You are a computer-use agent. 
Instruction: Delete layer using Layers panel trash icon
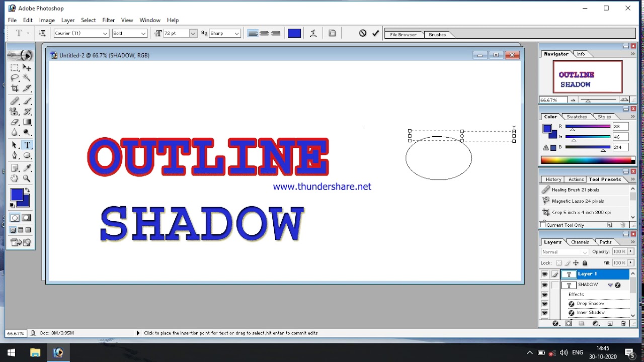pos(623,323)
